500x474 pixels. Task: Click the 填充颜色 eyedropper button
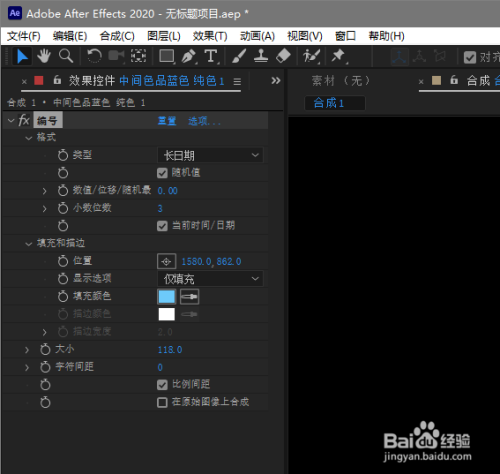click(189, 297)
